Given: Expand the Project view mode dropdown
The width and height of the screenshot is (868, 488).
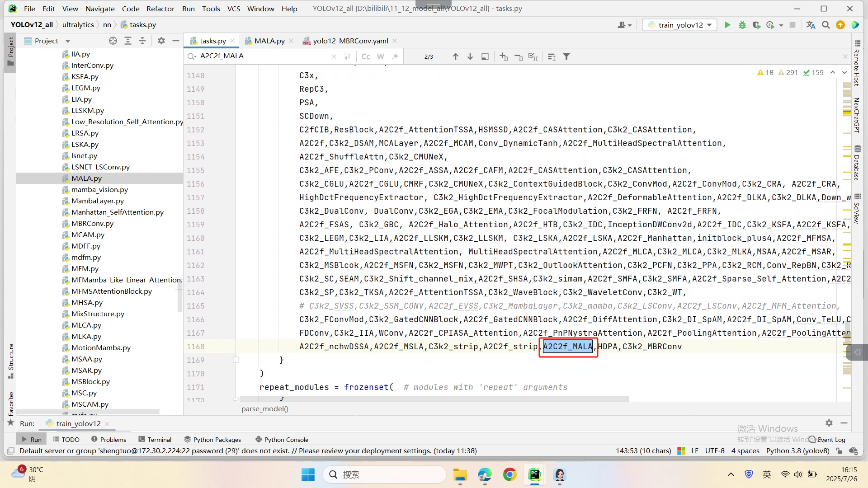Looking at the screenshot, I should 68,41.
